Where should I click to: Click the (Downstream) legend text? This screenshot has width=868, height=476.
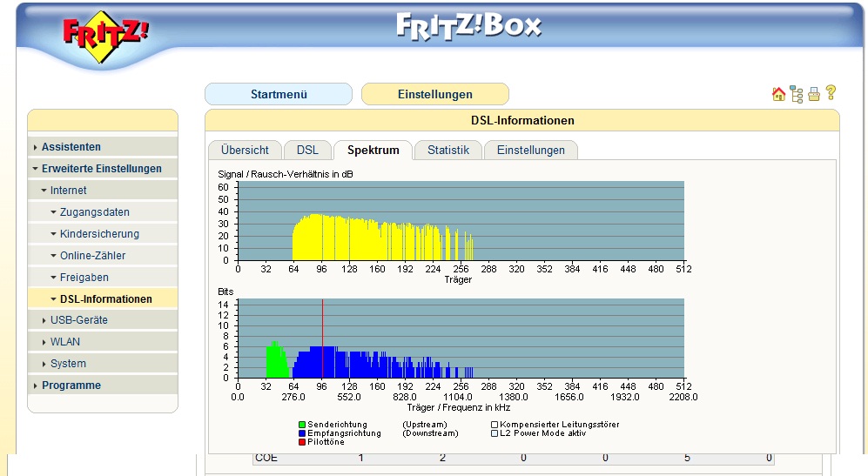[x=430, y=433]
